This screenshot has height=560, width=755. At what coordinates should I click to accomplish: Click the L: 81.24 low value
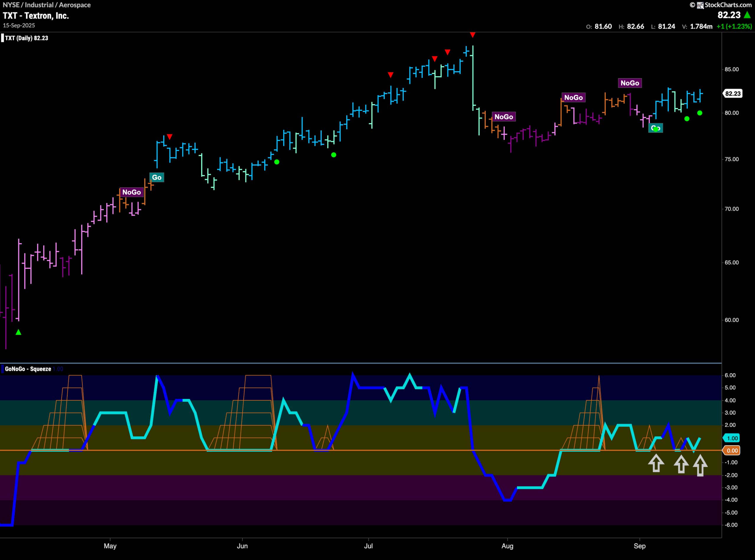click(x=663, y=27)
